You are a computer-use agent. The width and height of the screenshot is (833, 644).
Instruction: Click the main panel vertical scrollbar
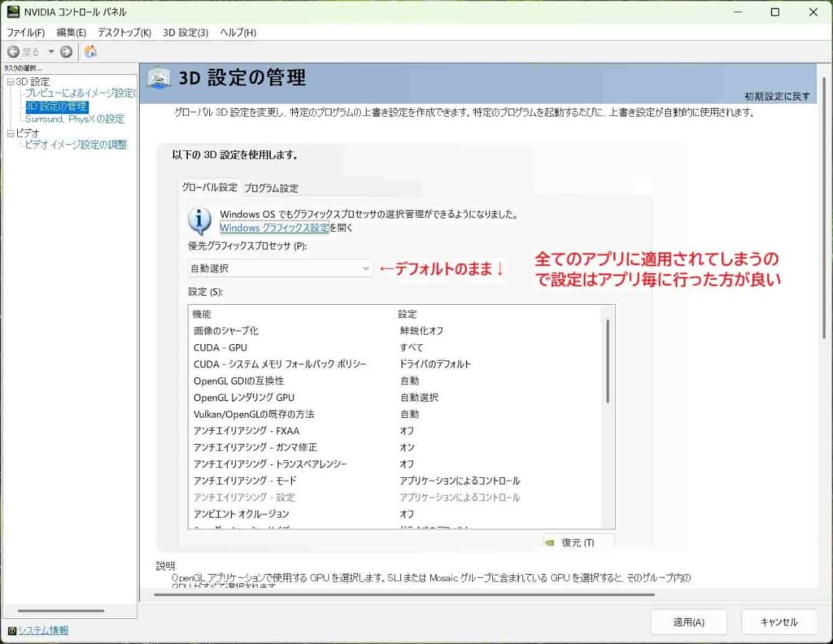(824, 207)
